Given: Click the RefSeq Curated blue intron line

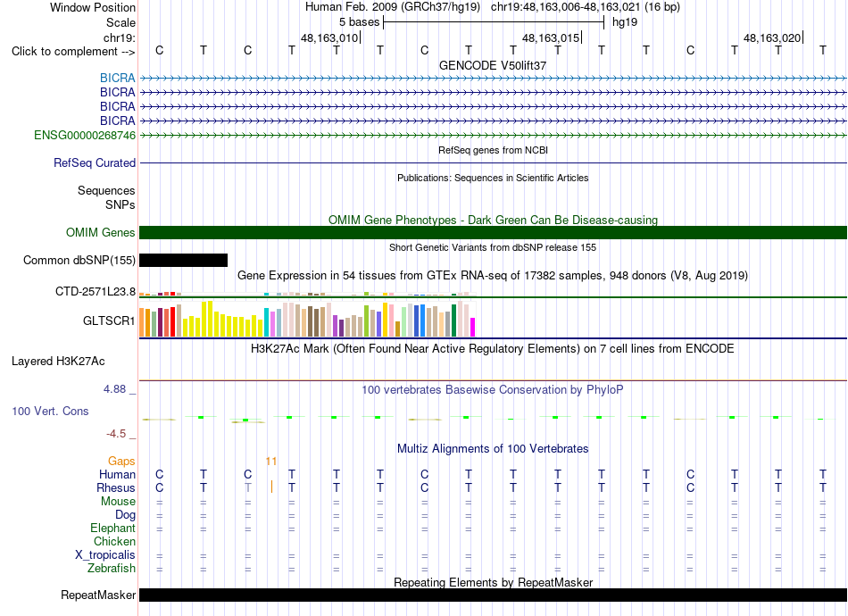Looking at the screenshot, I should point(493,162).
